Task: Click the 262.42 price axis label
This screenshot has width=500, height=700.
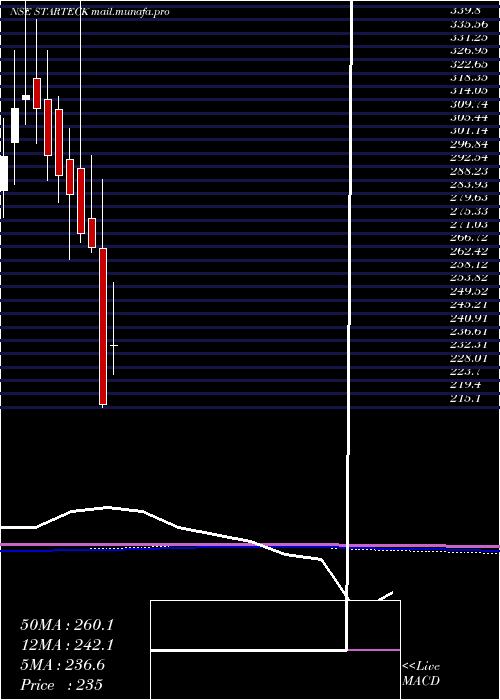Action: click(x=469, y=251)
